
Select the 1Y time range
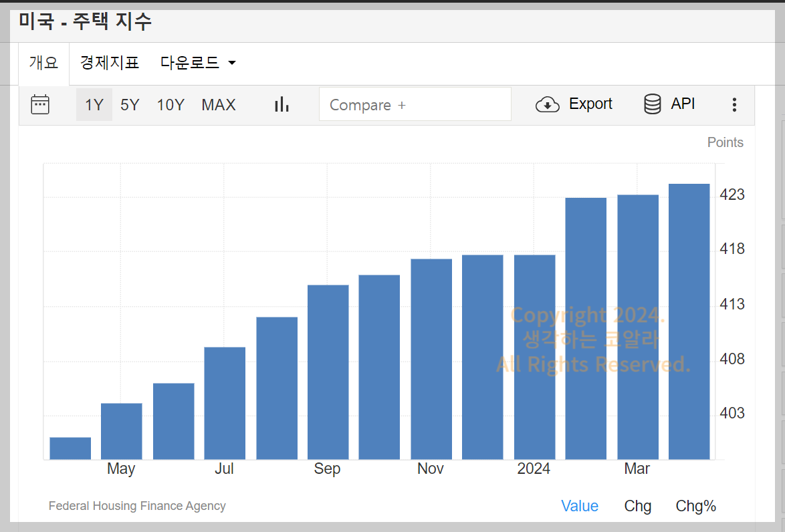pyautogui.click(x=94, y=105)
